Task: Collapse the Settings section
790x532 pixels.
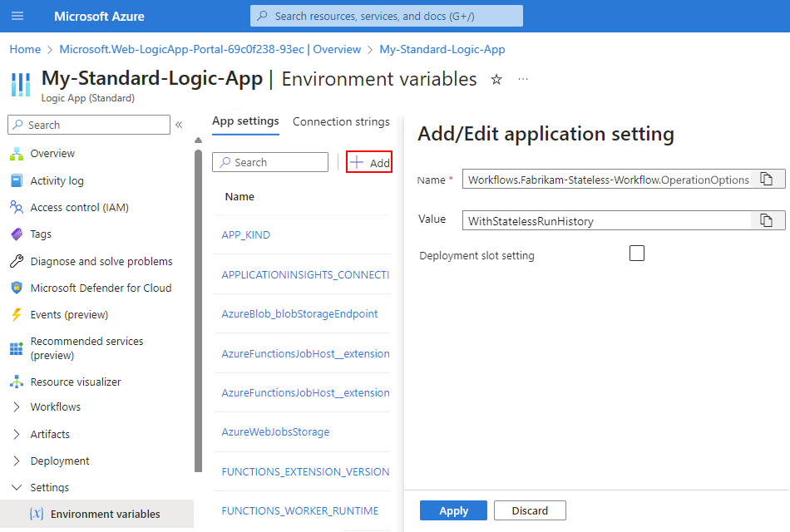Action: coord(52,487)
